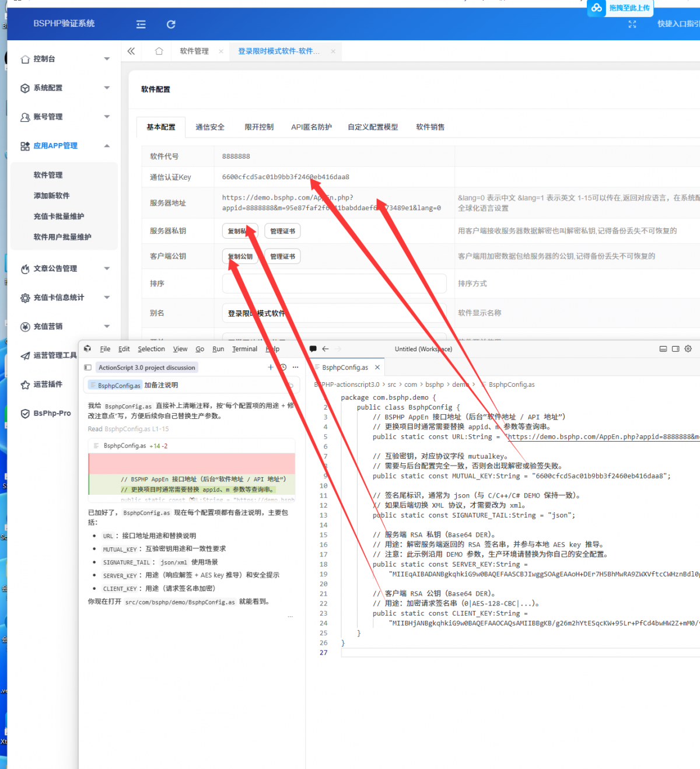The height and width of the screenshot is (769, 700).
Task: Expand the 文章公告管理 menu arrow
Action: [107, 268]
